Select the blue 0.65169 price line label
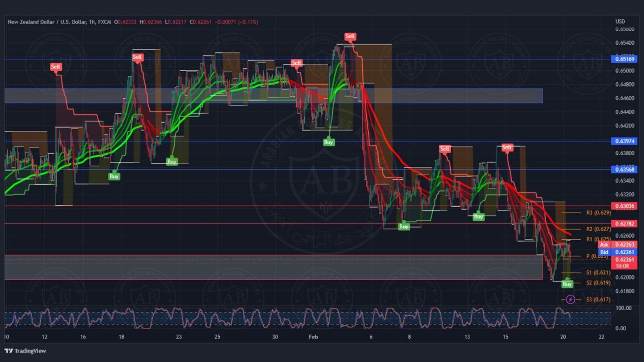Viewport: 644px width, 362px height. click(x=624, y=59)
